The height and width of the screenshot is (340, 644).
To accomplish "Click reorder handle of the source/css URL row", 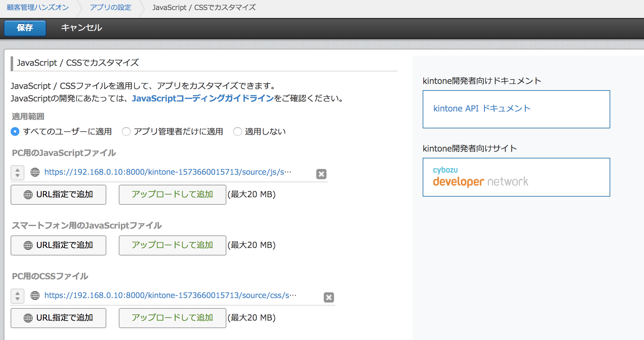I will (18, 296).
